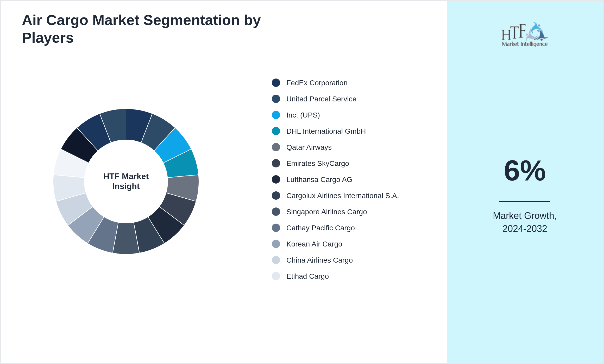Click the 'Market Growth, 2024-2032' caption
This screenshot has height=364, width=604.
coord(525,222)
